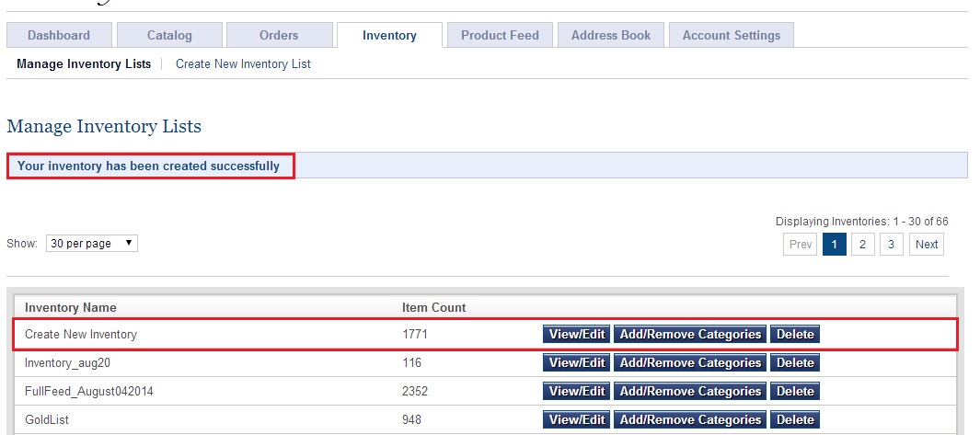Add/Remove Categories for GoldList
The image size is (980, 435).
click(690, 420)
